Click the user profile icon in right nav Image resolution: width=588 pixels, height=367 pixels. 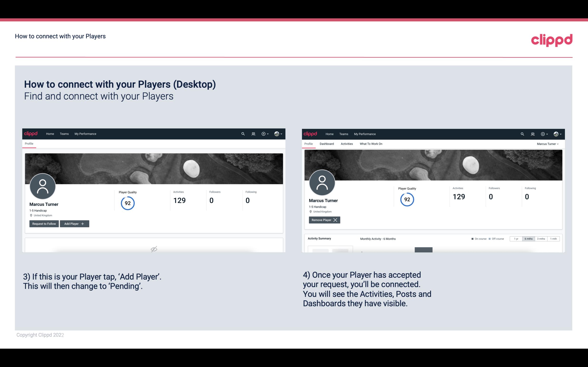[556, 133]
